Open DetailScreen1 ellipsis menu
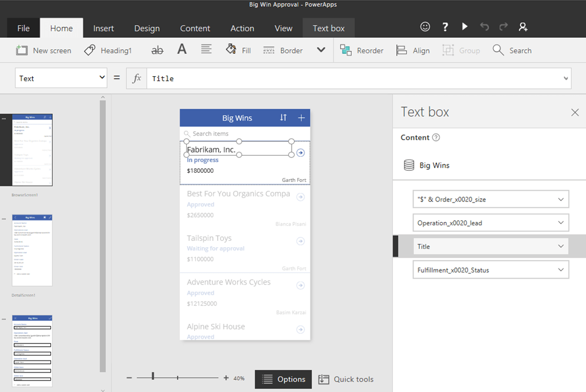This screenshot has height=392, width=586. (4, 219)
